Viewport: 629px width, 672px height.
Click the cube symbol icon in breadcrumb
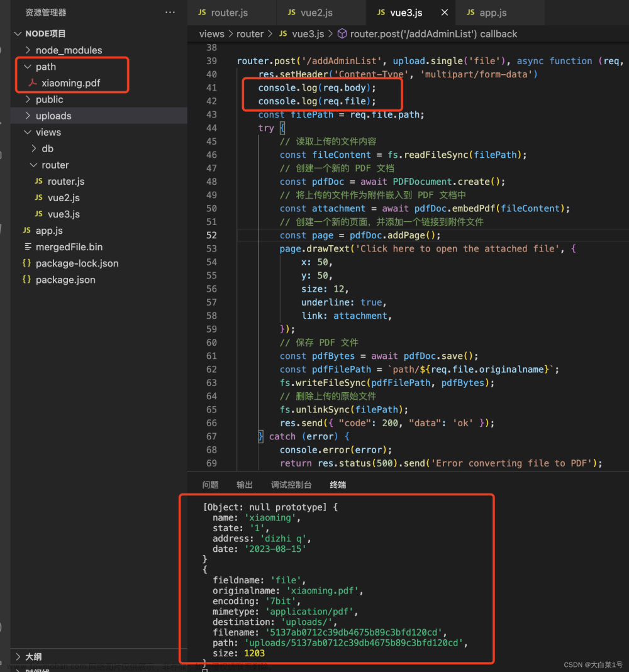(x=342, y=34)
